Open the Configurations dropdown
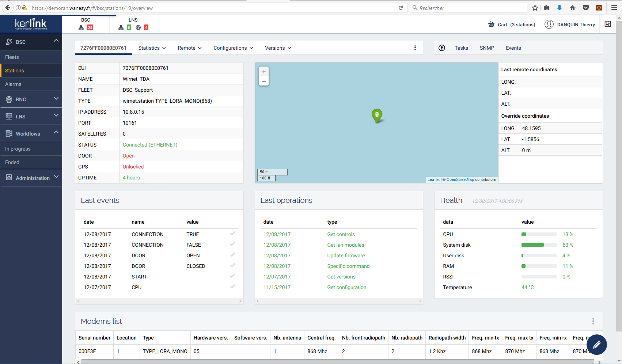The width and height of the screenshot is (622, 364). pyautogui.click(x=233, y=48)
